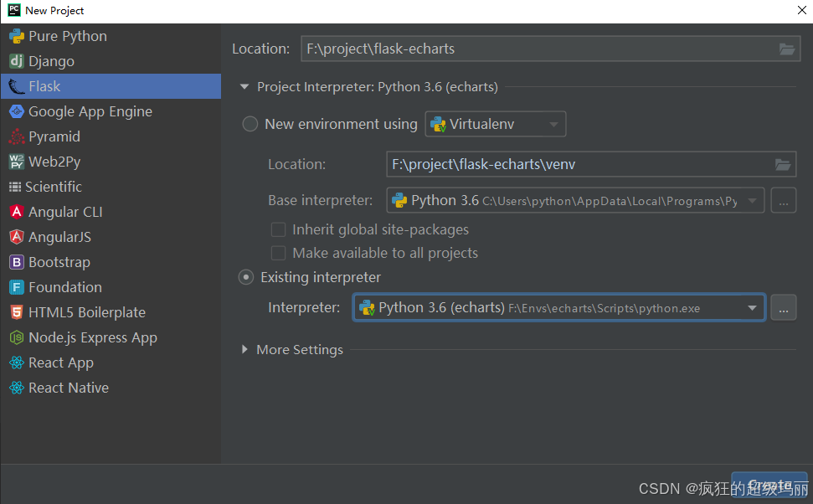The height and width of the screenshot is (504, 813).
Task: Choose Django project type
Action: pyautogui.click(x=111, y=61)
